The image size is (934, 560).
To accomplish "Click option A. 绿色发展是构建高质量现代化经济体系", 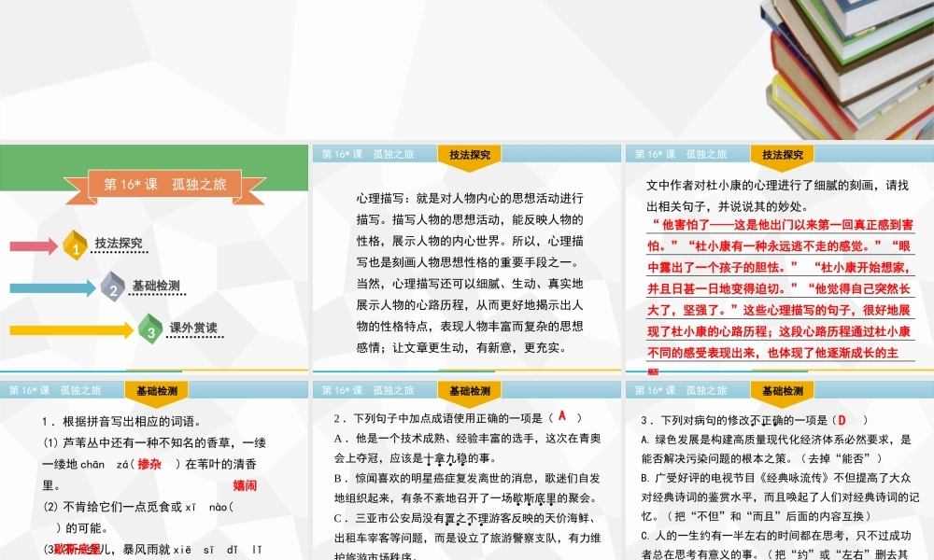I will 776,449.
